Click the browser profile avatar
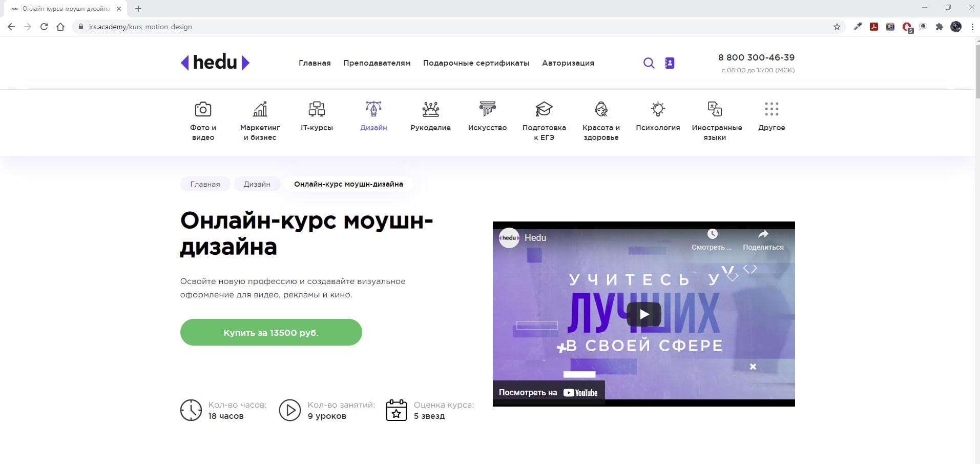The height and width of the screenshot is (464, 980). (x=956, y=27)
